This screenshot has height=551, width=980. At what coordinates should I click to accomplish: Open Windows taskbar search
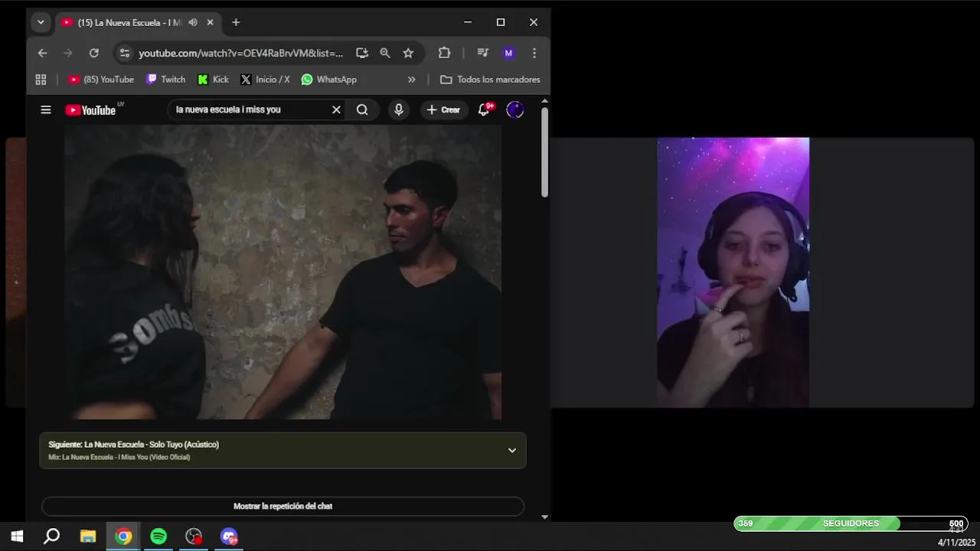51,536
